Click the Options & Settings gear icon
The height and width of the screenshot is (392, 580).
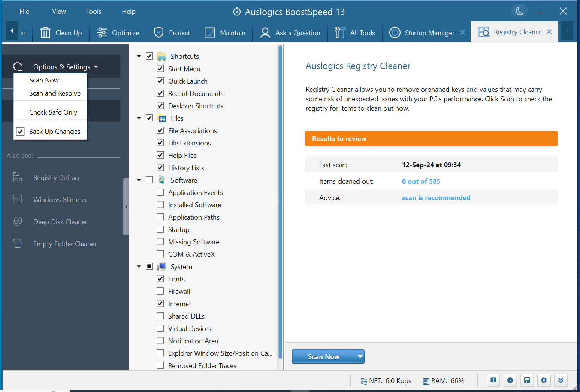pos(18,67)
